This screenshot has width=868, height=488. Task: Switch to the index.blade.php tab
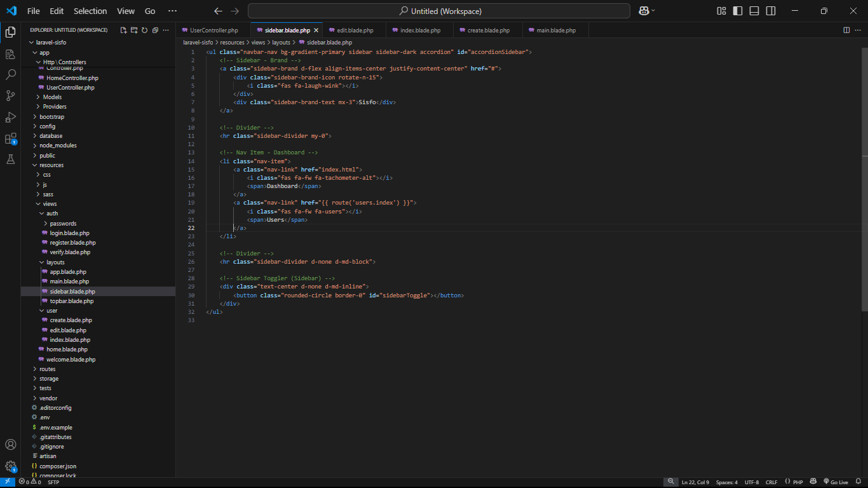[x=420, y=30]
